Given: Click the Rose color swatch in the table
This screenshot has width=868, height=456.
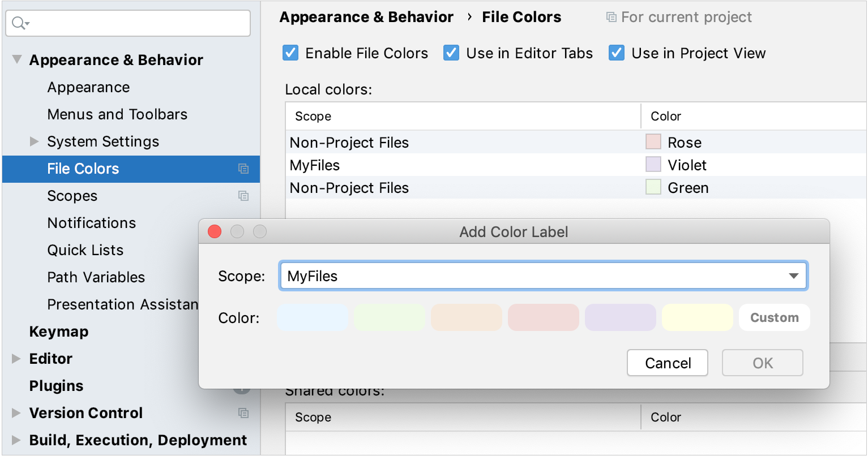Looking at the screenshot, I should click(x=653, y=142).
